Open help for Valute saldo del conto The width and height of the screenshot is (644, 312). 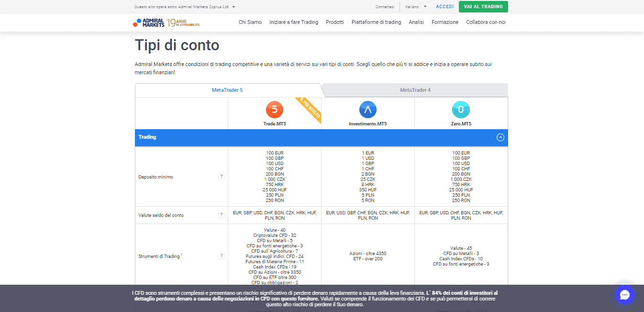(x=221, y=215)
